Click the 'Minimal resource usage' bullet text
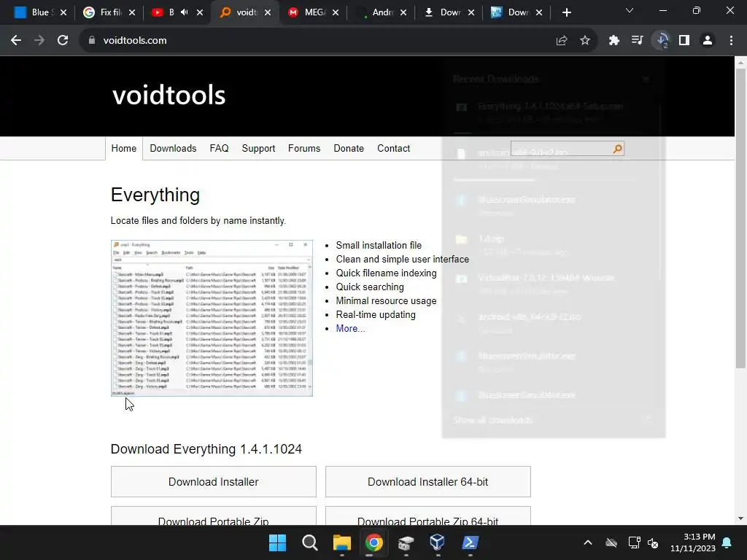This screenshot has width=747, height=560. pos(386,300)
